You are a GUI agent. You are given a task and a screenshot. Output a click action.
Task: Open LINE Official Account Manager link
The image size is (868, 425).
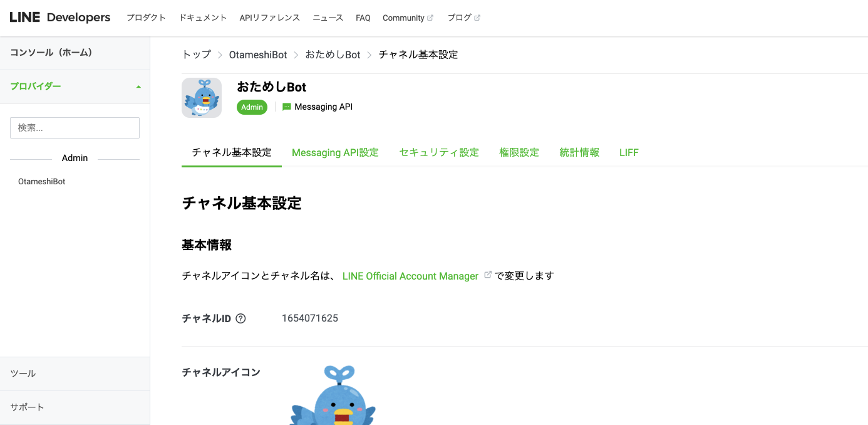410,276
